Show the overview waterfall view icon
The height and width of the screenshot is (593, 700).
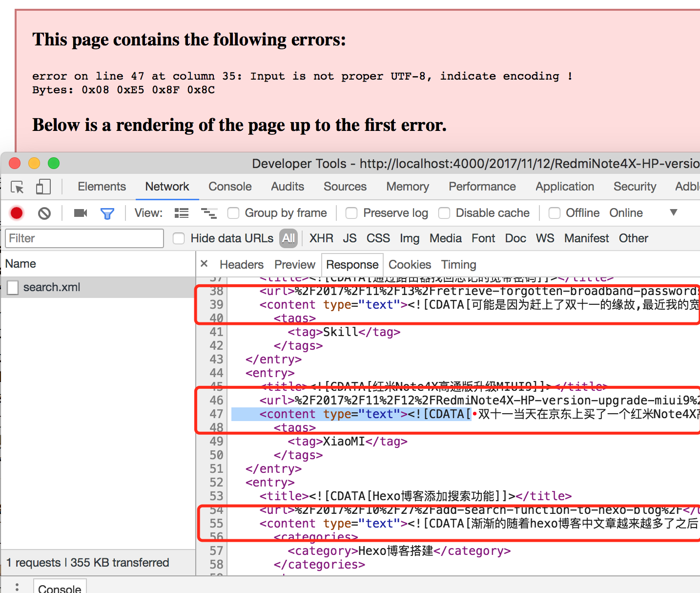(x=209, y=213)
